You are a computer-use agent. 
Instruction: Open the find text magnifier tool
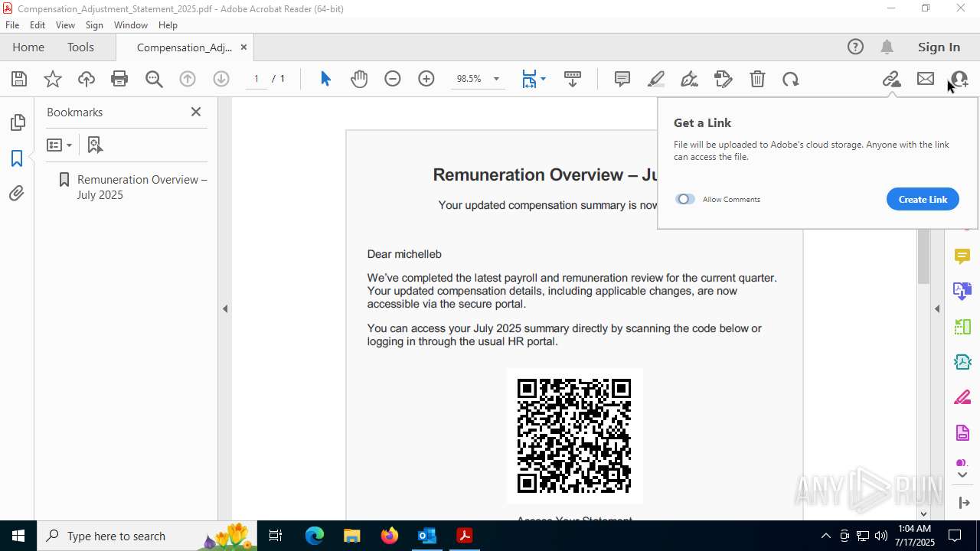click(154, 79)
